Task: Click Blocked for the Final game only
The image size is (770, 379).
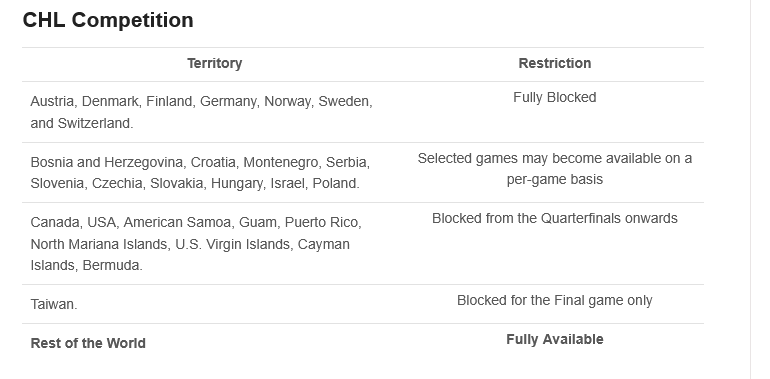Action: point(554,300)
